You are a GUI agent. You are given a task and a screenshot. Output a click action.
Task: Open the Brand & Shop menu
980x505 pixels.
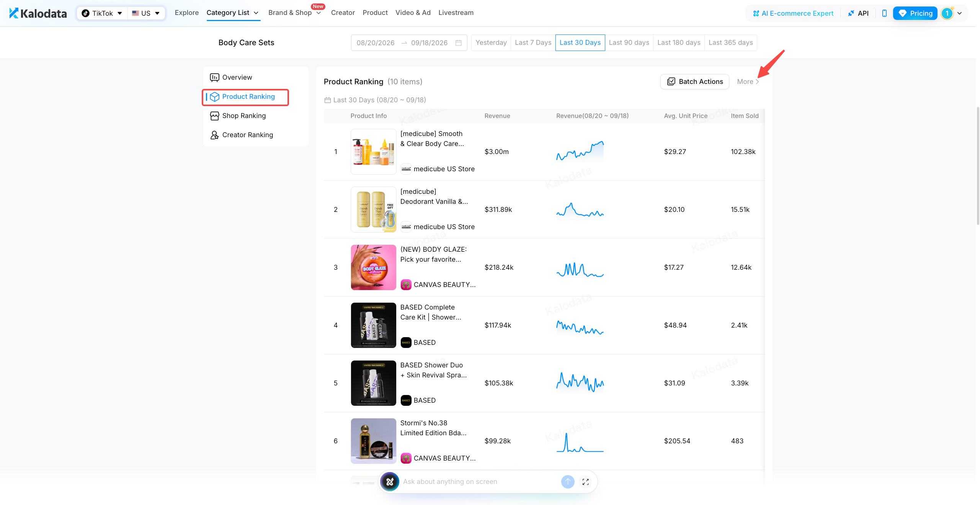click(295, 13)
